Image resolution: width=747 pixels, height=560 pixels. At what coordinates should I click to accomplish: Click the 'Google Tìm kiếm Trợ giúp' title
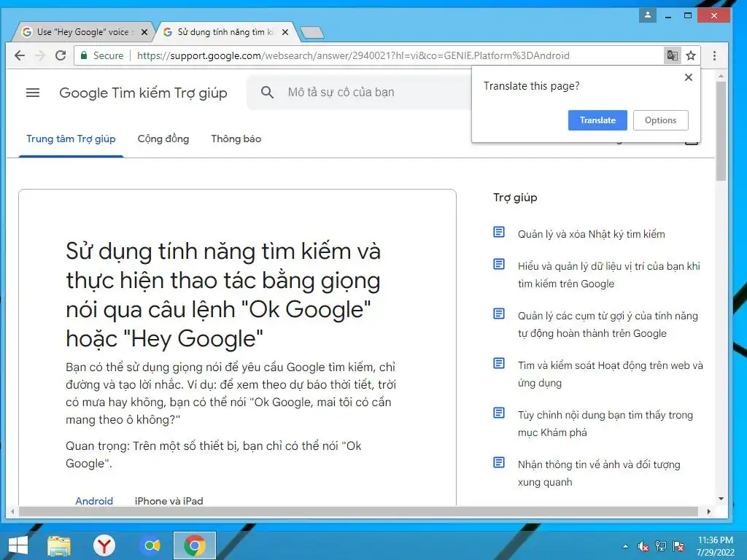point(143,93)
